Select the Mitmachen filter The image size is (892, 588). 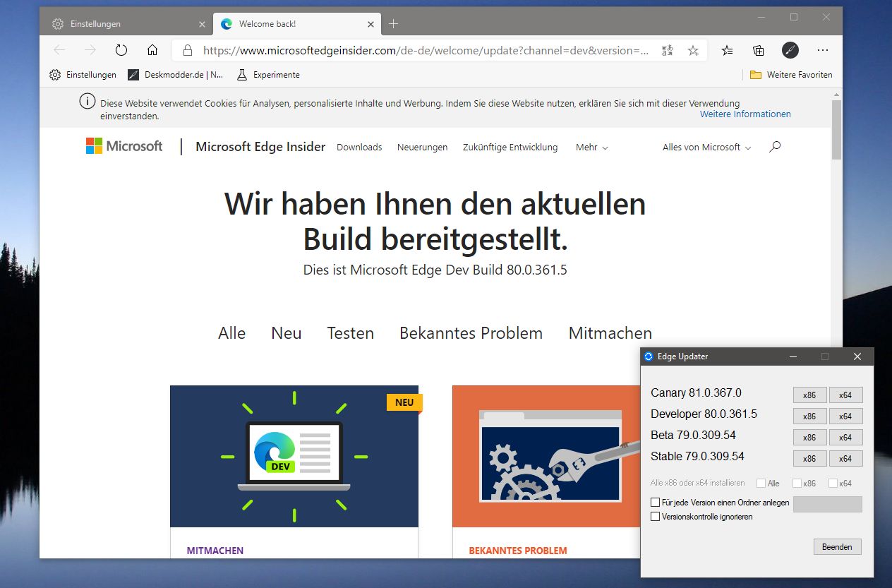(610, 333)
